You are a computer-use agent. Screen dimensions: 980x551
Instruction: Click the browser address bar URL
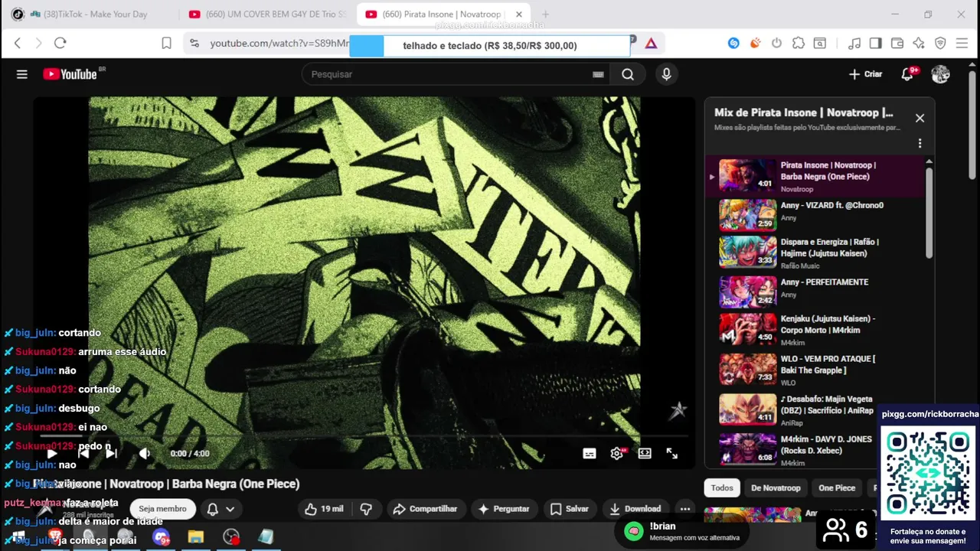pyautogui.click(x=279, y=44)
